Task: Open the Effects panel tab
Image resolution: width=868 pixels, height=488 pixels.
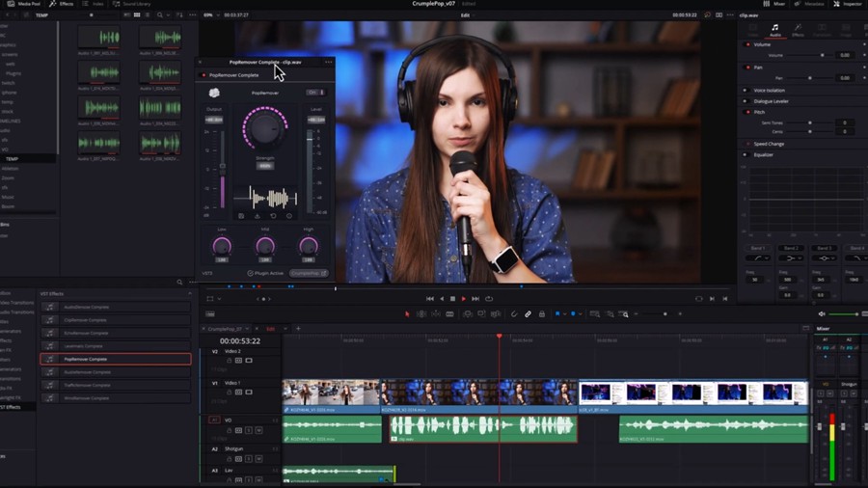Action: [61, 4]
